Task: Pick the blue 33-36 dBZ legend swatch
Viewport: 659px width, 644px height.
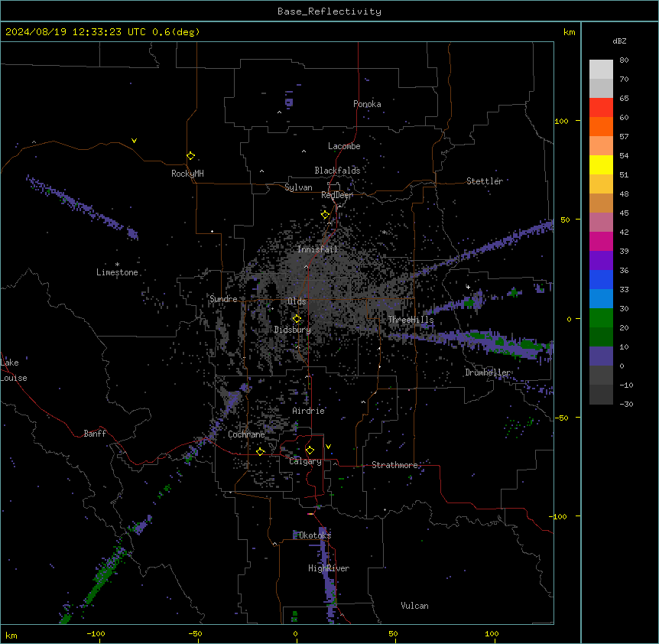Action: tap(601, 279)
